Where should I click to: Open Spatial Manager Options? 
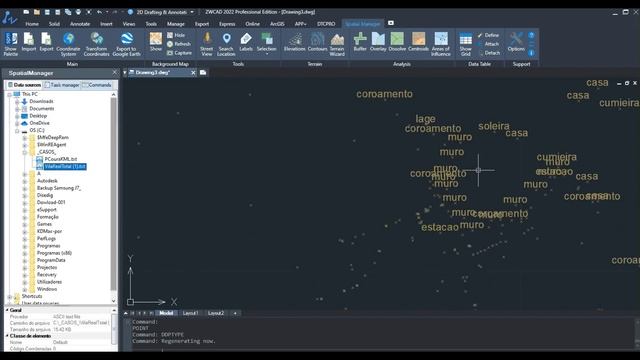[x=516, y=42]
